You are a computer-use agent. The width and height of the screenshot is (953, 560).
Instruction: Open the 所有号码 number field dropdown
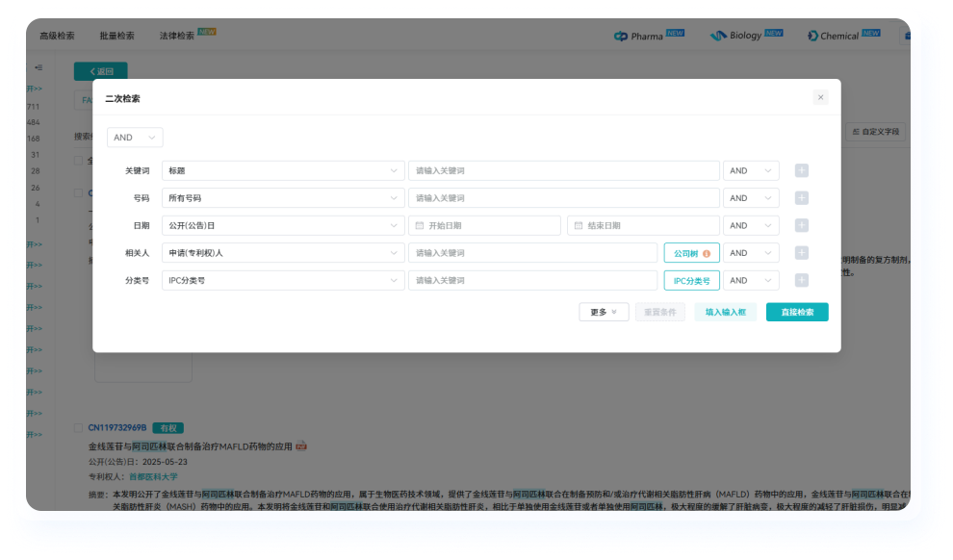coord(283,198)
